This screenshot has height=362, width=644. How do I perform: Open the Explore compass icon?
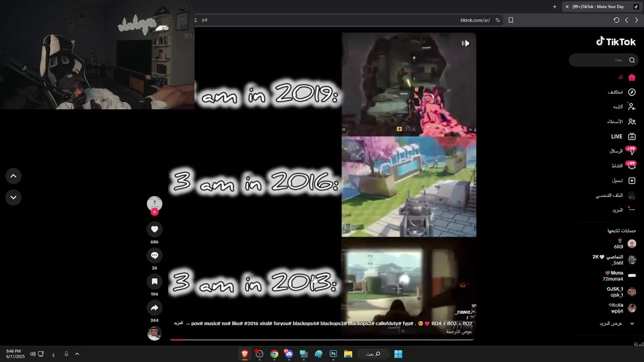[x=632, y=92]
